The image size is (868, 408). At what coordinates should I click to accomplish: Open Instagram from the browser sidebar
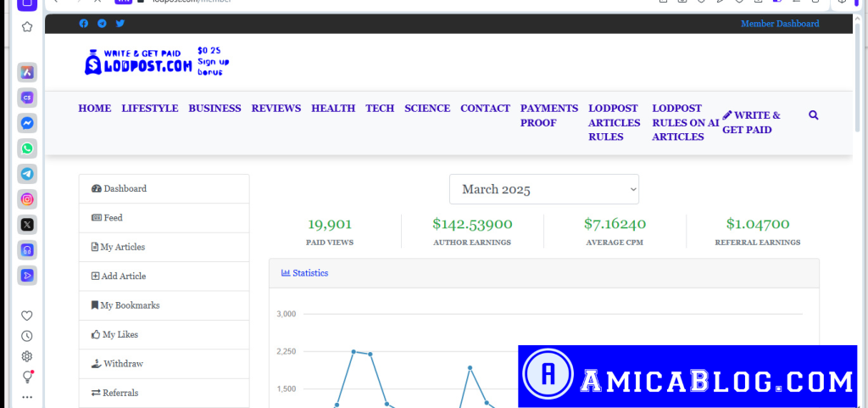27,199
